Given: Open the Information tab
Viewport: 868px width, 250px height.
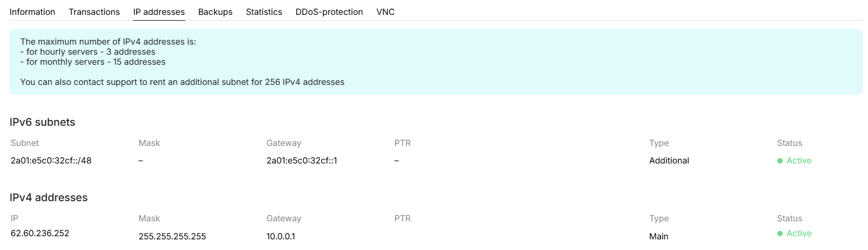Looking at the screenshot, I should [32, 12].
